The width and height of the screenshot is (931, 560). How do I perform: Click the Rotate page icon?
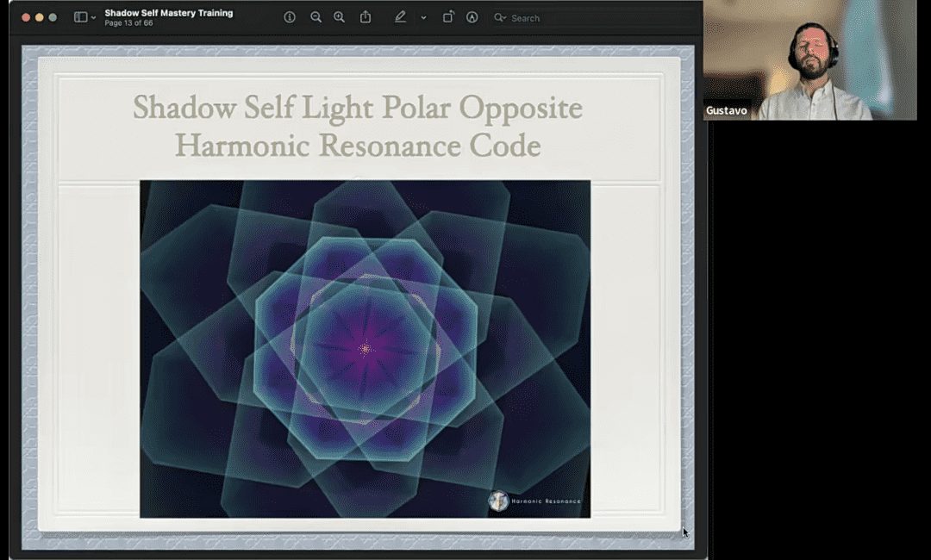pos(448,17)
